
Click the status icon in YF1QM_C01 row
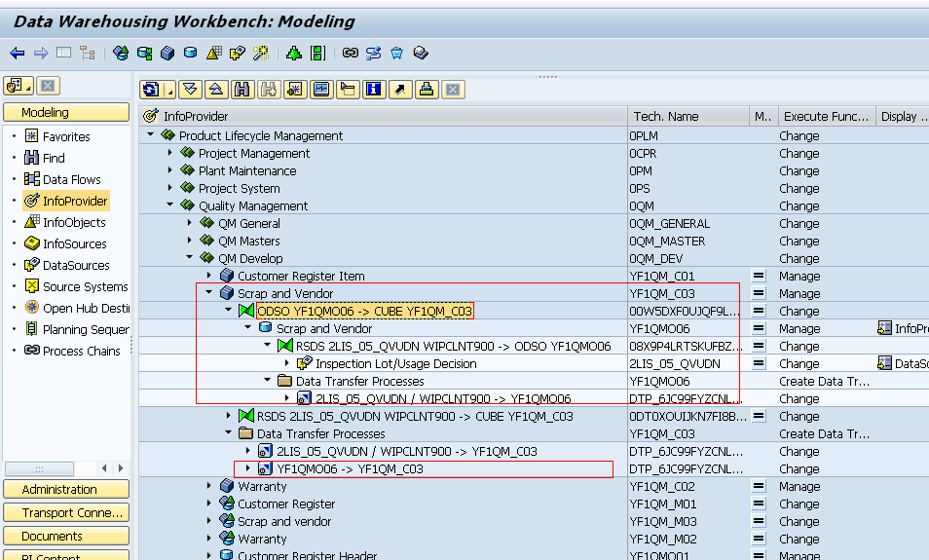coord(759,276)
